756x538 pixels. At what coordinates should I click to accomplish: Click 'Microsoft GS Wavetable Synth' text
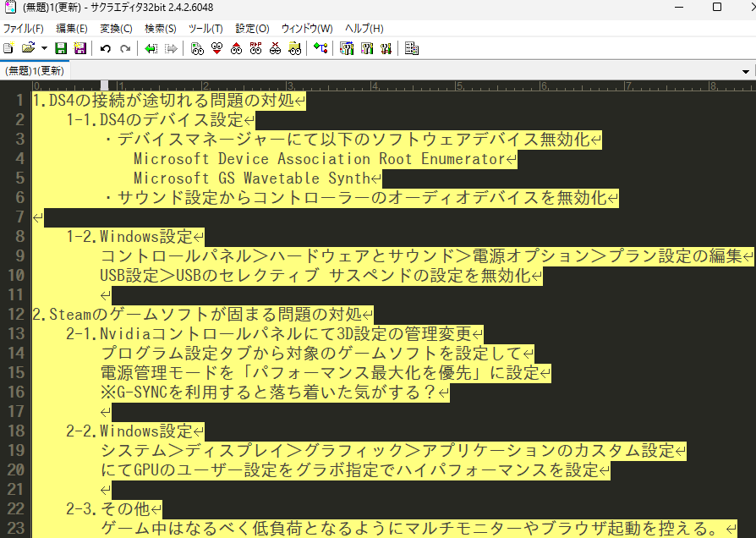(x=252, y=178)
